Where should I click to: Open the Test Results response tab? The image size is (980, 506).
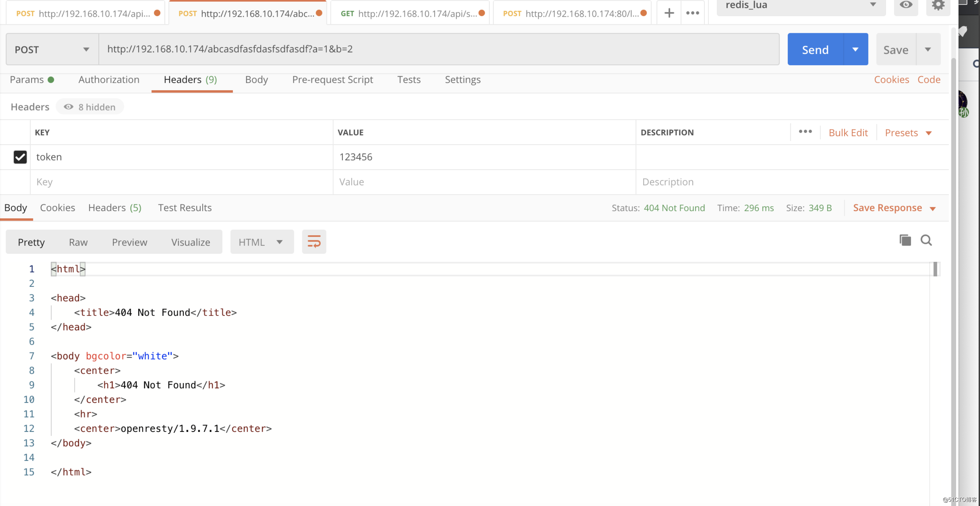click(x=185, y=208)
